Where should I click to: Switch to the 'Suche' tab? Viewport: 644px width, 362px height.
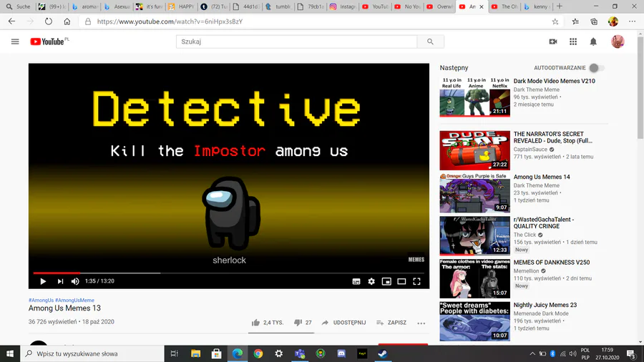19,6
